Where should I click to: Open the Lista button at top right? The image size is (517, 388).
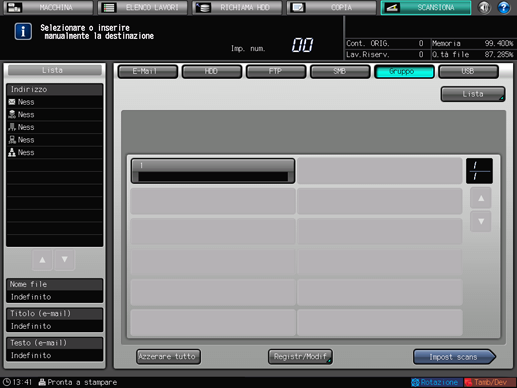[x=473, y=94]
